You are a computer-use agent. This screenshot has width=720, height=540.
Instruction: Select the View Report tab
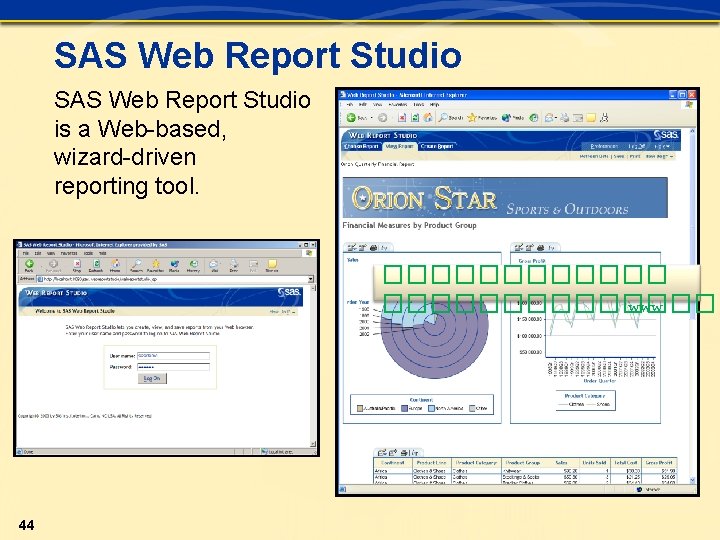coord(399,146)
